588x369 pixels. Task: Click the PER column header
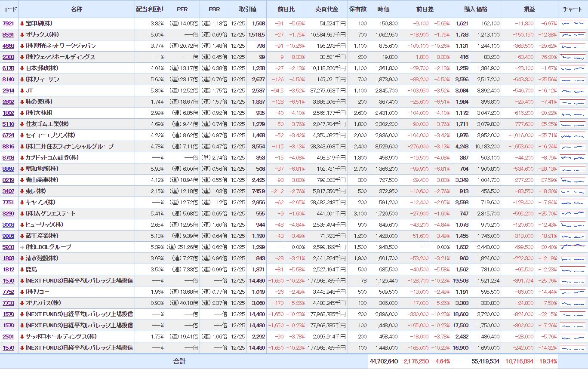(182, 9)
